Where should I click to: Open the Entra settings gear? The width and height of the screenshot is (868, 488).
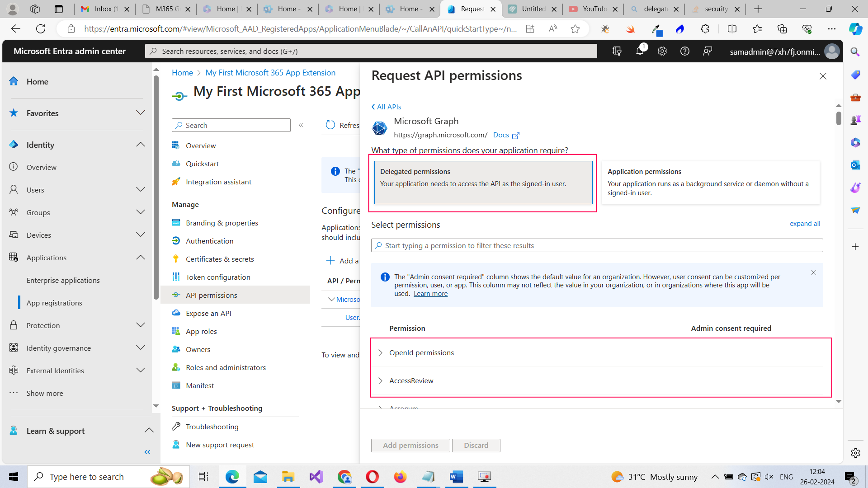(662, 51)
